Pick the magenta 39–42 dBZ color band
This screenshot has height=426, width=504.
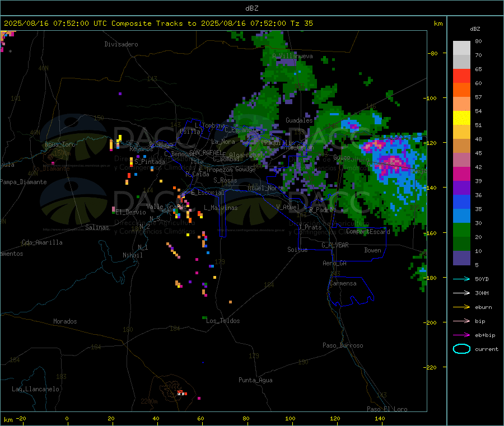click(461, 174)
